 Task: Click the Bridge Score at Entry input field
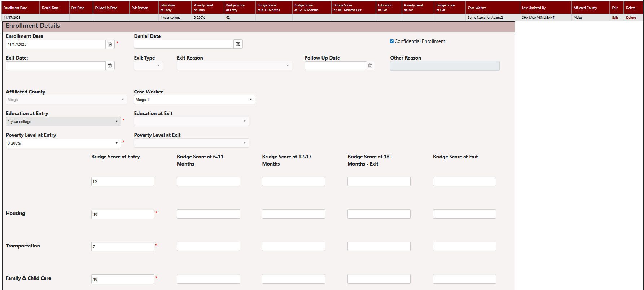(123, 181)
